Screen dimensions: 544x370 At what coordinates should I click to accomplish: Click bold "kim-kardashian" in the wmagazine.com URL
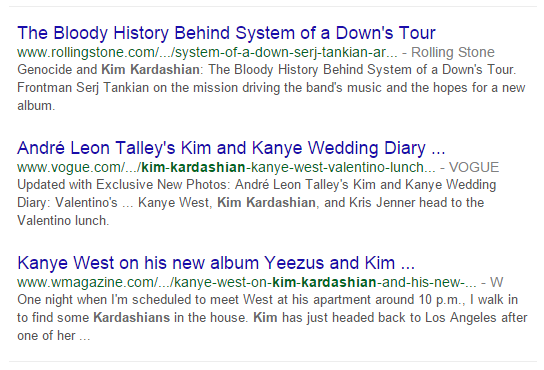(x=324, y=282)
